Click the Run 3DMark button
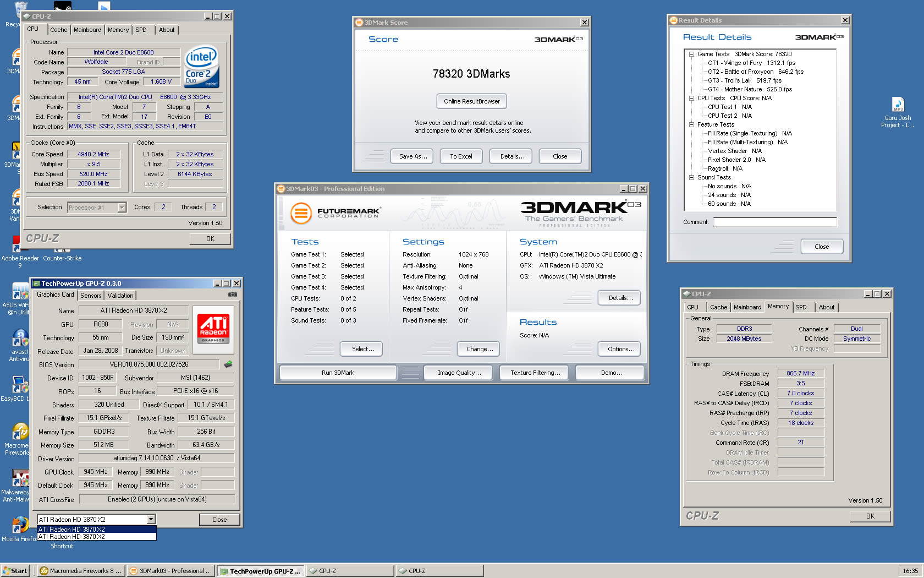This screenshot has width=924, height=578. [338, 373]
